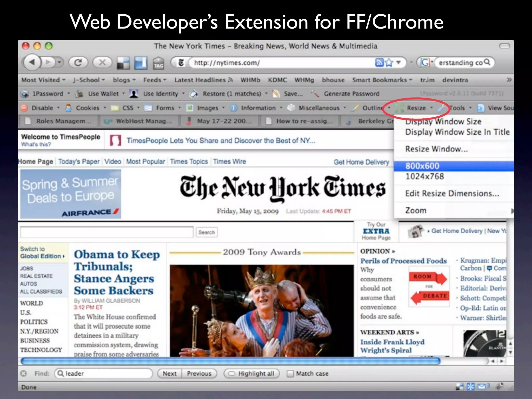532x399 pixels.
Task: Click the Stop loading X button
Action: click(102, 62)
